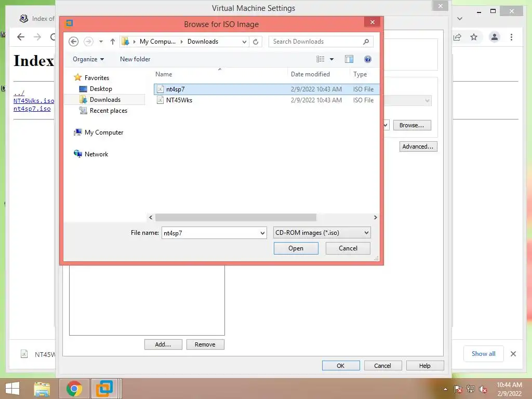Open Chrome profile avatar
This screenshot has width=532, height=399.
click(x=495, y=37)
